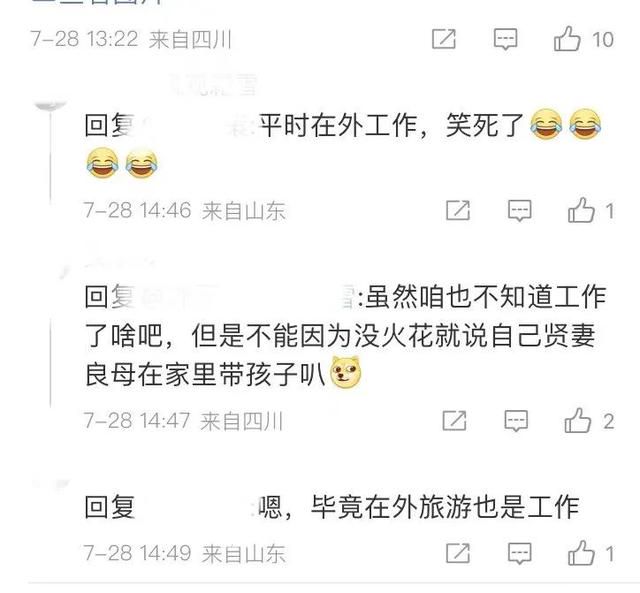Tap the blurred username in the 14:49 reply
This screenshot has width=640, height=593.
[195, 507]
